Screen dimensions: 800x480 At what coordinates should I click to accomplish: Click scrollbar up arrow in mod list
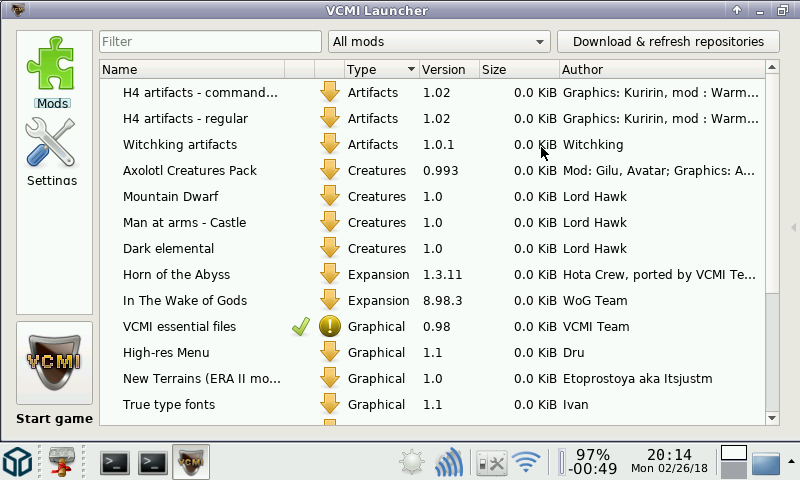tap(772, 69)
